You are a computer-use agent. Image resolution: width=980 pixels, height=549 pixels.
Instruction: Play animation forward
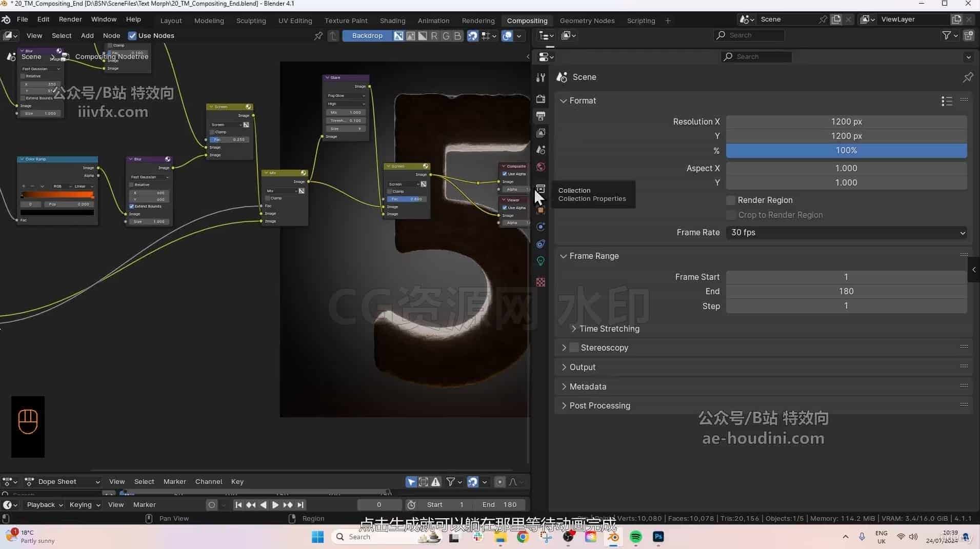(x=275, y=505)
